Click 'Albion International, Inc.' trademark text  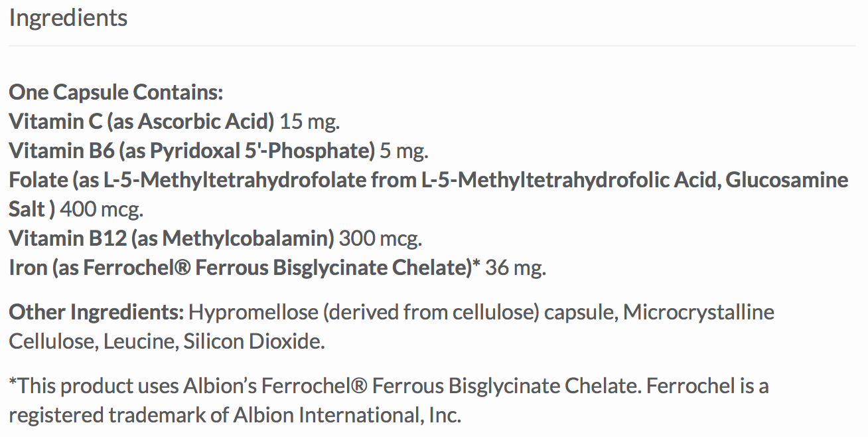click(346, 415)
